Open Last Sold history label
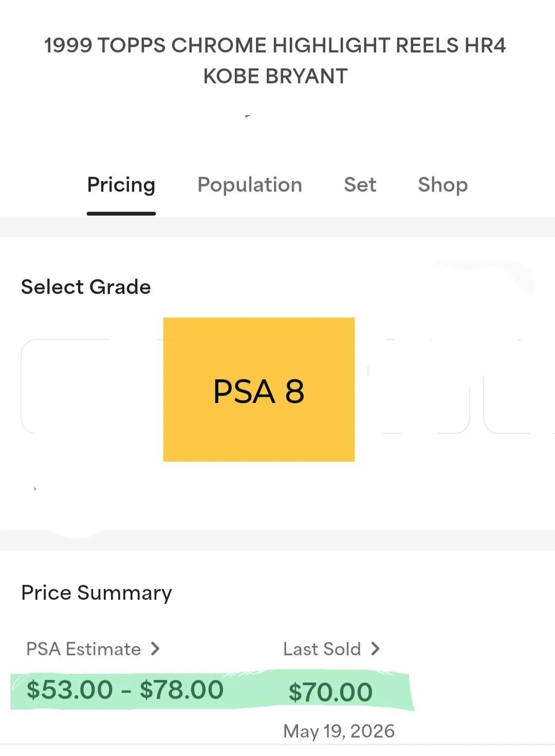555x756 pixels. 322,649
